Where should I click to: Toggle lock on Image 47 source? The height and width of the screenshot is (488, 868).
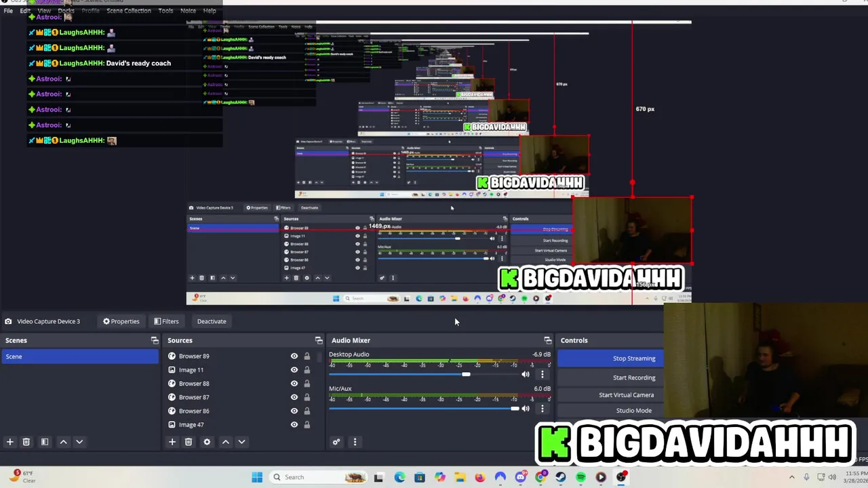[x=307, y=425]
